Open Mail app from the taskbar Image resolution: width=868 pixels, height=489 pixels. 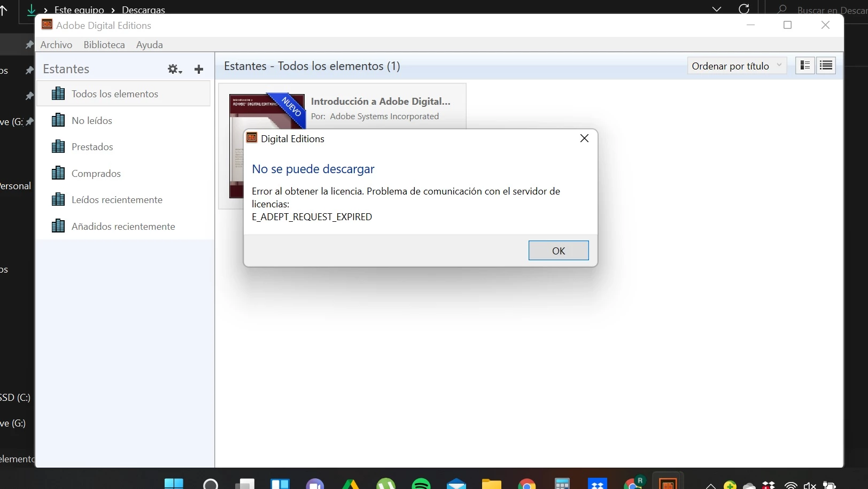tap(456, 484)
